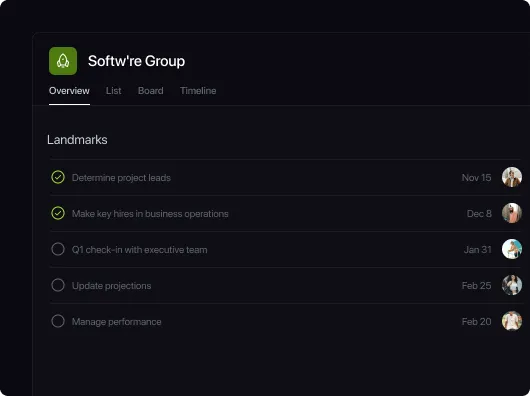Open assignee avatar for Update projections
The width and height of the screenshot is (530, 396).
[x=512, y=285]
